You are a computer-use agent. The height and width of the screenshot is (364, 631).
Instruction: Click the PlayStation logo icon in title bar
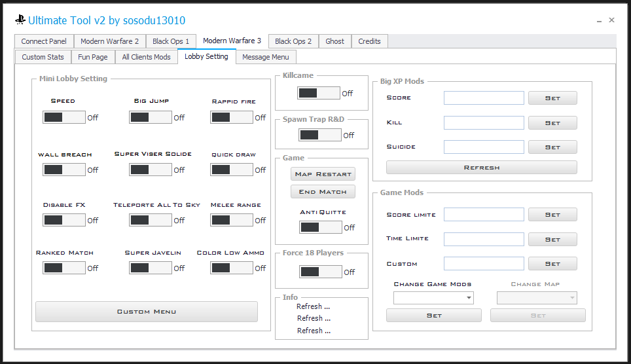(x=20, y=20)
